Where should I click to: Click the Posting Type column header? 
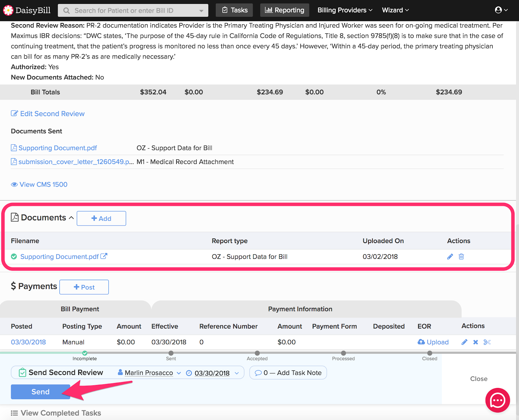point(82,326)
